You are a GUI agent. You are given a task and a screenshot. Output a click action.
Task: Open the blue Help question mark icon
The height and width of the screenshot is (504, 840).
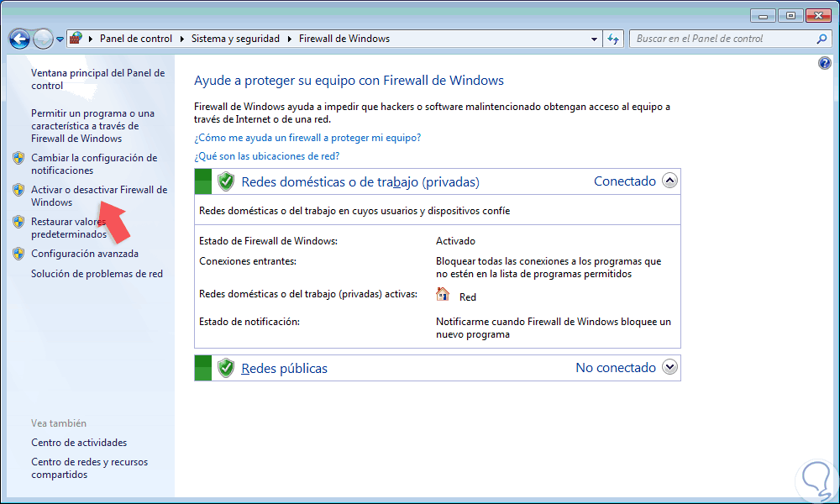pyautogui.click(x=825, y=63)
